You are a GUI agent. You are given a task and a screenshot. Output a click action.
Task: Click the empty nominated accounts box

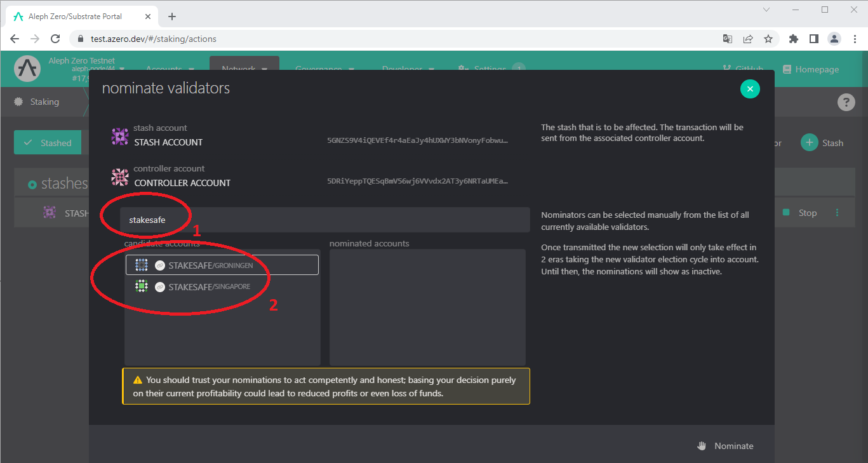(x=427, y=307)
